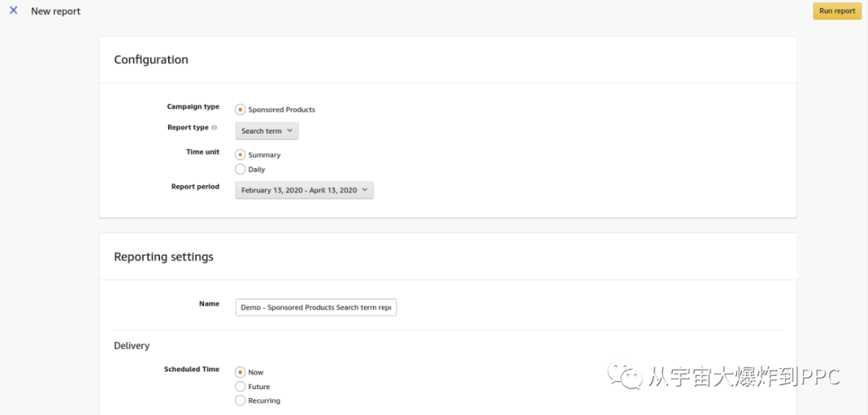Choose Future scheduled time
Viewport: 868px width, 415px height.
pyautogui.click(x=240, y=387)
